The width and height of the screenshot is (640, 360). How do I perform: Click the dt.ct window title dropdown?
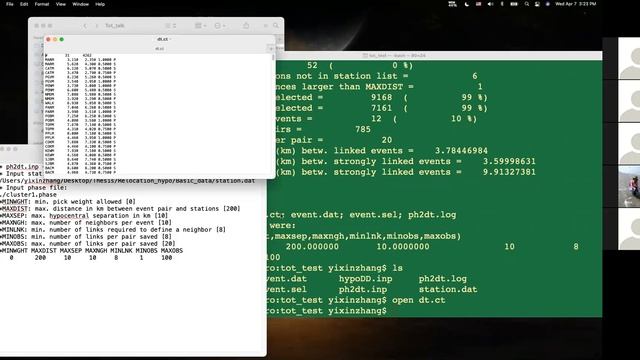[163, 39]
